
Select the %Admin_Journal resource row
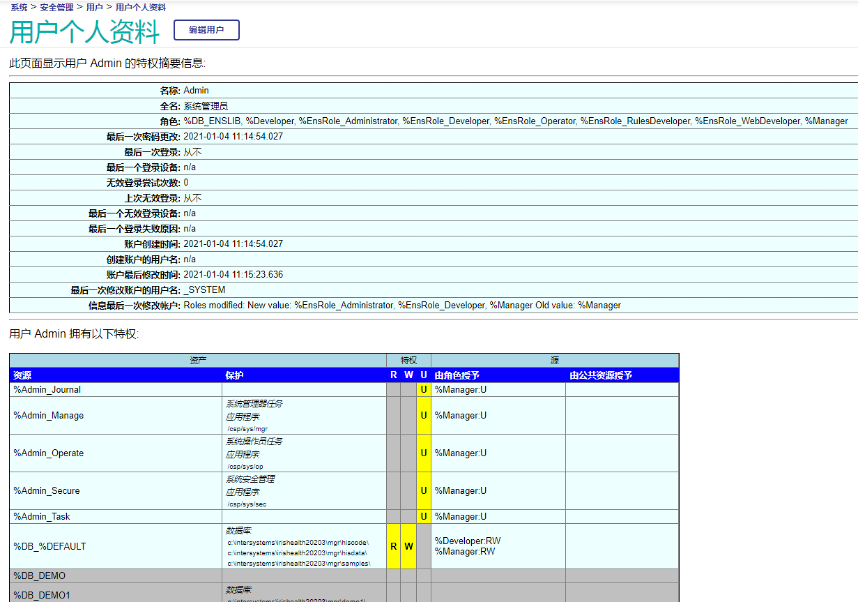coord(47,390)
